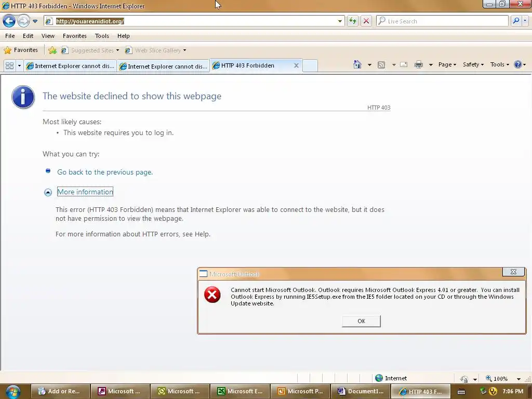Click the Internet security zone indicator

point(391,378)
